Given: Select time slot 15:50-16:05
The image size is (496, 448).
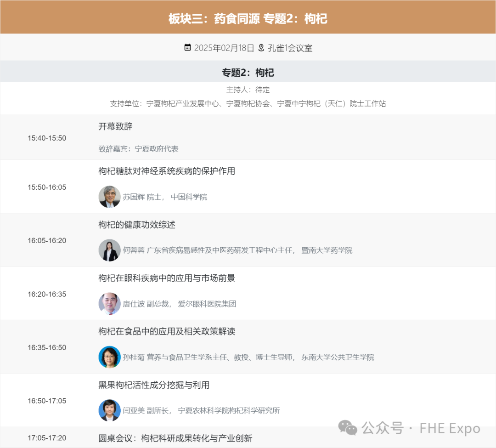Looking at the screenshot, I should pyautogui.click(x=47, y=187).
